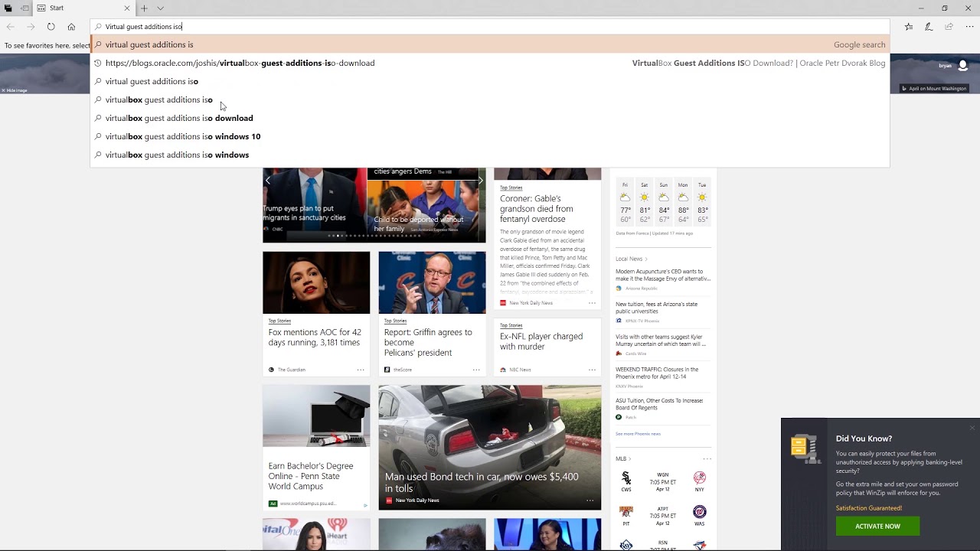Go back with the back arrow
Viewport: 980px width, 551px height.
(11, 27)
